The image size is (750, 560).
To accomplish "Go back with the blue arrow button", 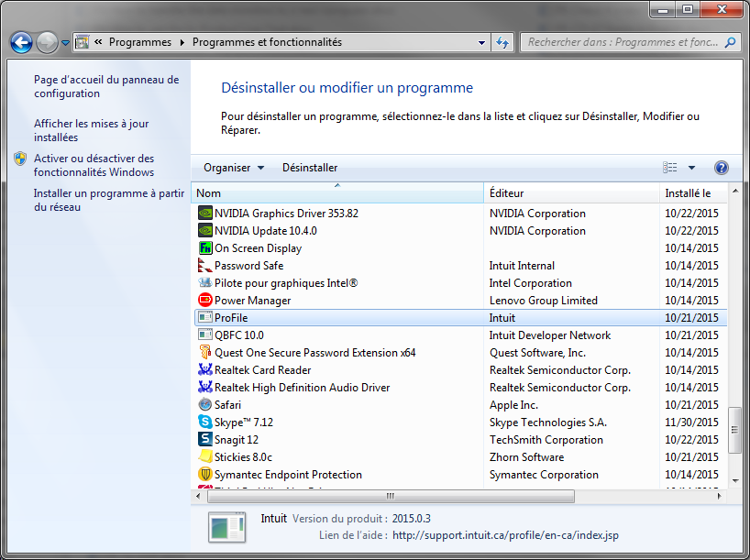I will (x=21, y=42).
